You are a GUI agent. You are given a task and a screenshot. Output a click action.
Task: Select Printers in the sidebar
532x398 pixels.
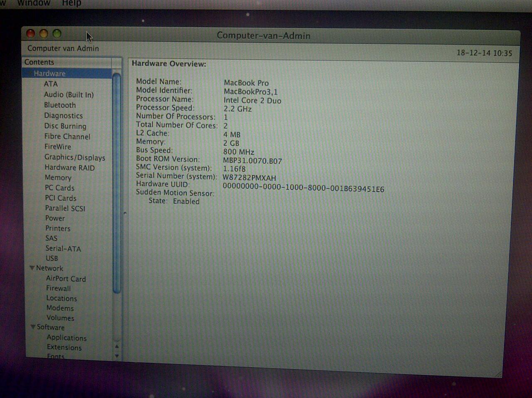[58, 228]
